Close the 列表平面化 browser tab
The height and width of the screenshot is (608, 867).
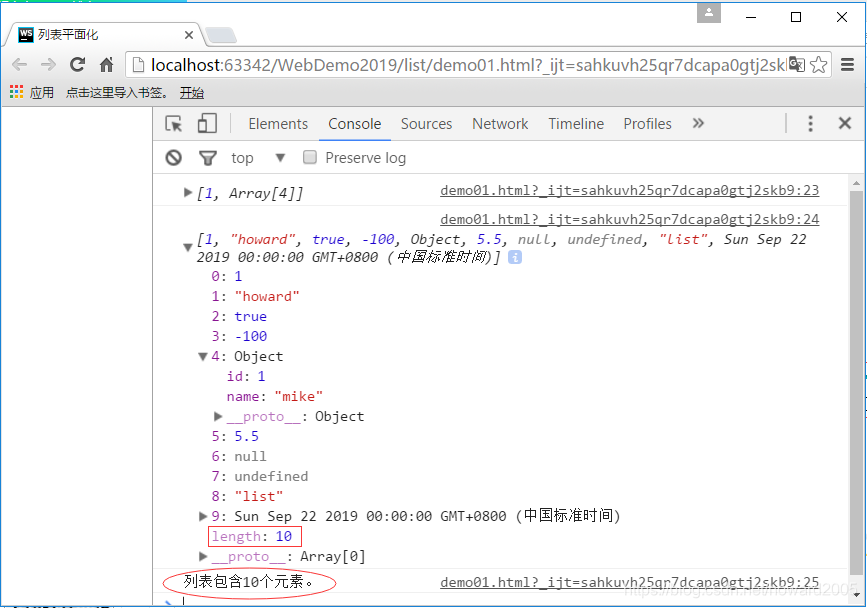(189, 35)
